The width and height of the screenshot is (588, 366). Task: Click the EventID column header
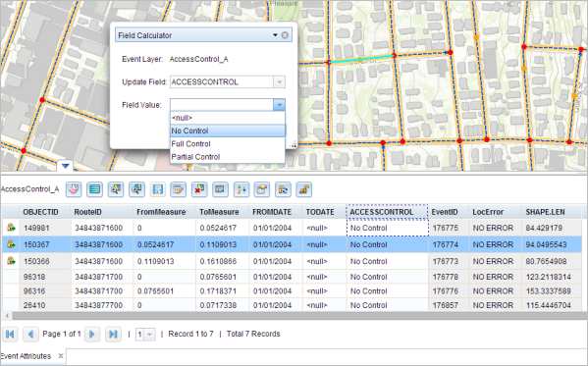[x=445, y=212]
